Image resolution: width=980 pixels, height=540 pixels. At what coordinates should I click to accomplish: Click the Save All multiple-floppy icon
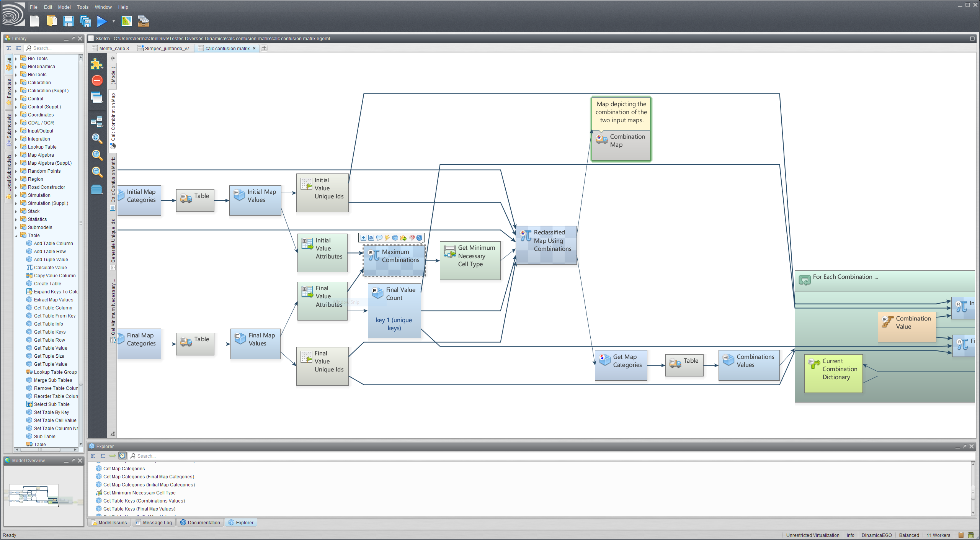click(x=85, y=21)
